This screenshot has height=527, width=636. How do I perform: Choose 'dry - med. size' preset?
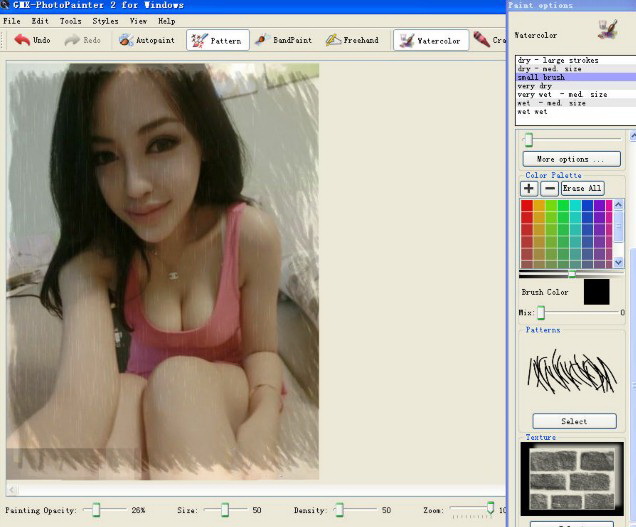(576, 69)
